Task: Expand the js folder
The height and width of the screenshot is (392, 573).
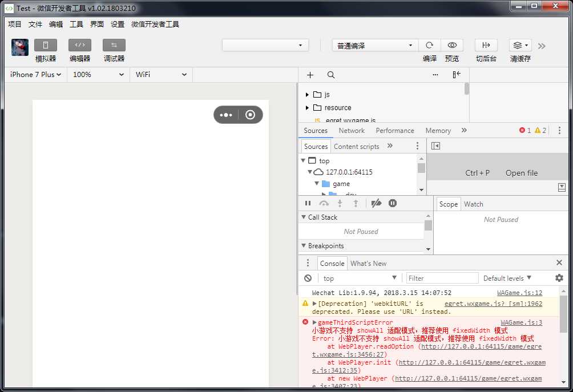Action: (307, 95)
